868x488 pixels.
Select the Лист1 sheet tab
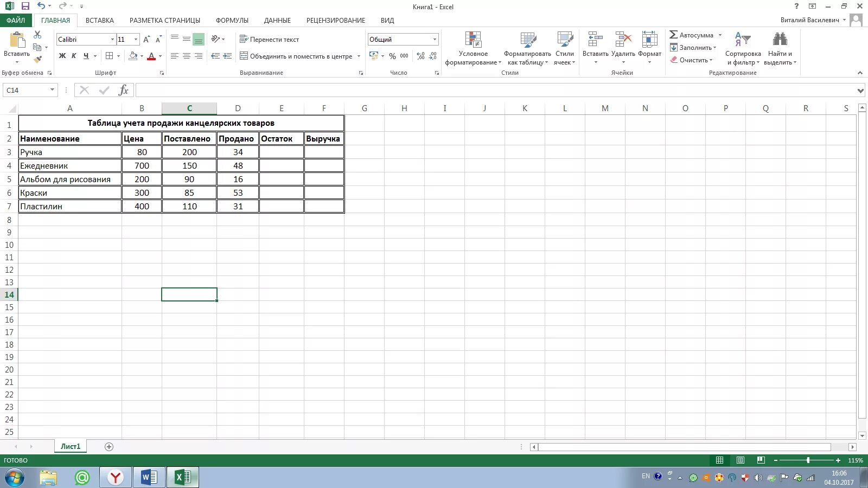(71, 446)
